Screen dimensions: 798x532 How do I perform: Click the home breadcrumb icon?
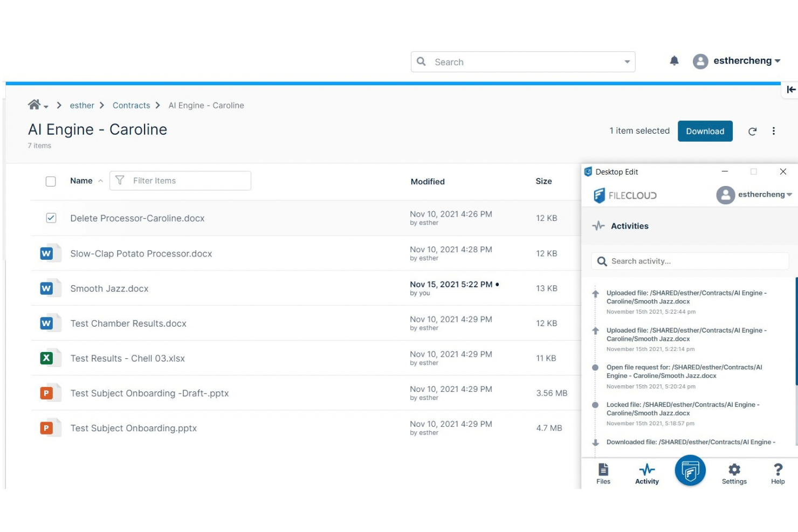click(34, 105)
